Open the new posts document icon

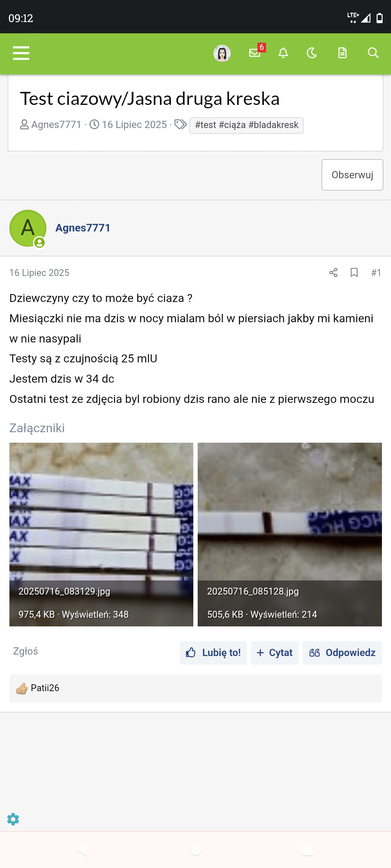point(342,53)
